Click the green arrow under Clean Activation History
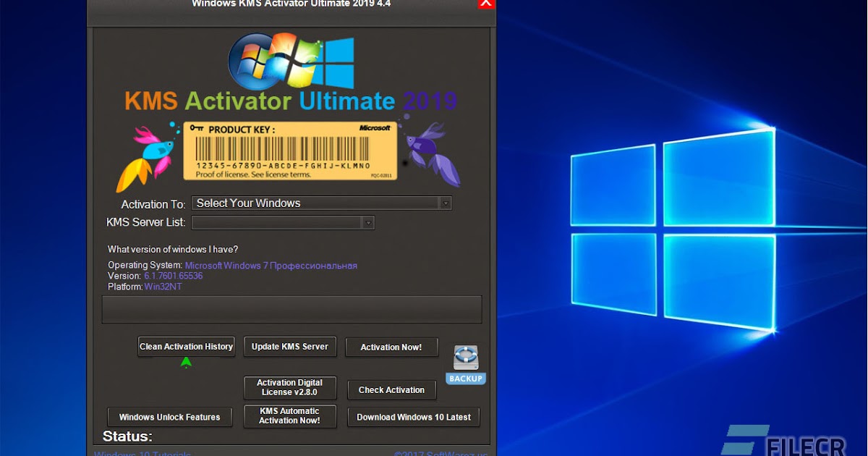 pos(186,362)
